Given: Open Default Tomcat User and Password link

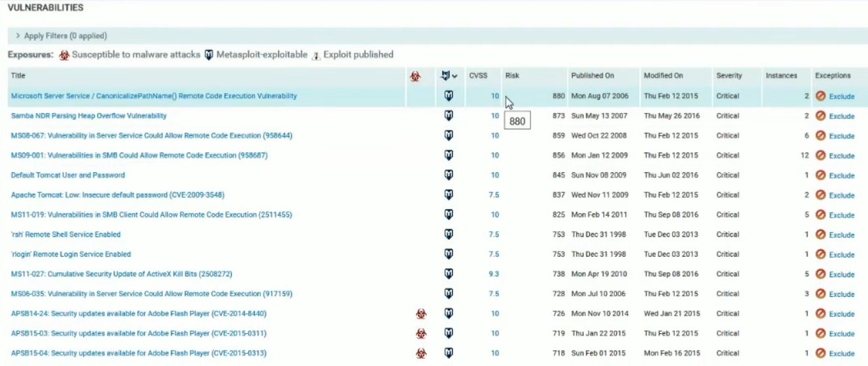Looking at the screenshot, I should 68,175.
